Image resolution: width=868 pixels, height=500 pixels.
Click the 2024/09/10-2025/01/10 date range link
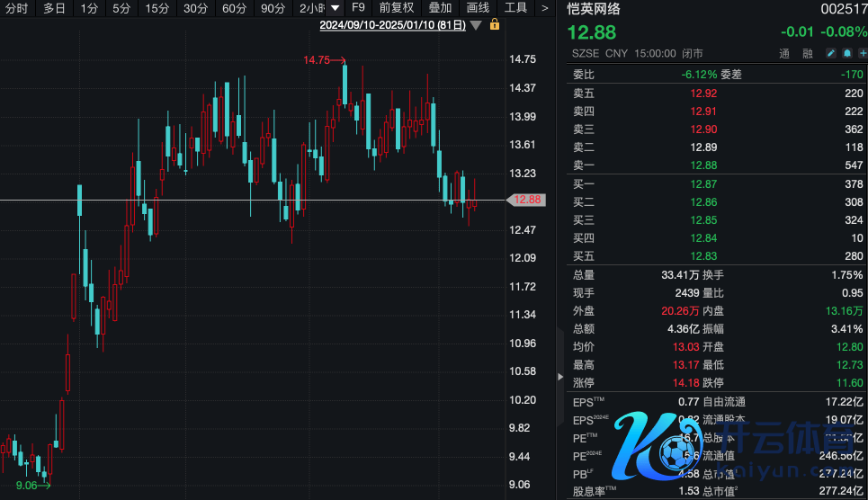coord(392,25)
